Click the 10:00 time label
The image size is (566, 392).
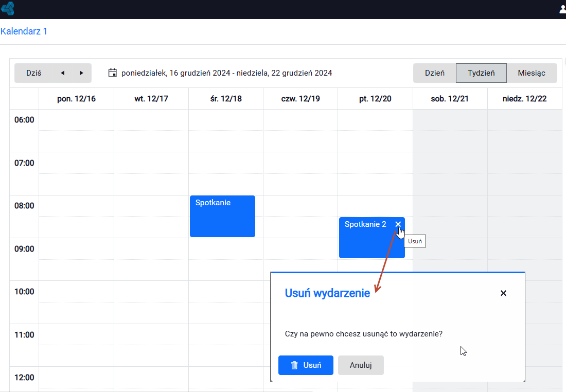(24, 292)
